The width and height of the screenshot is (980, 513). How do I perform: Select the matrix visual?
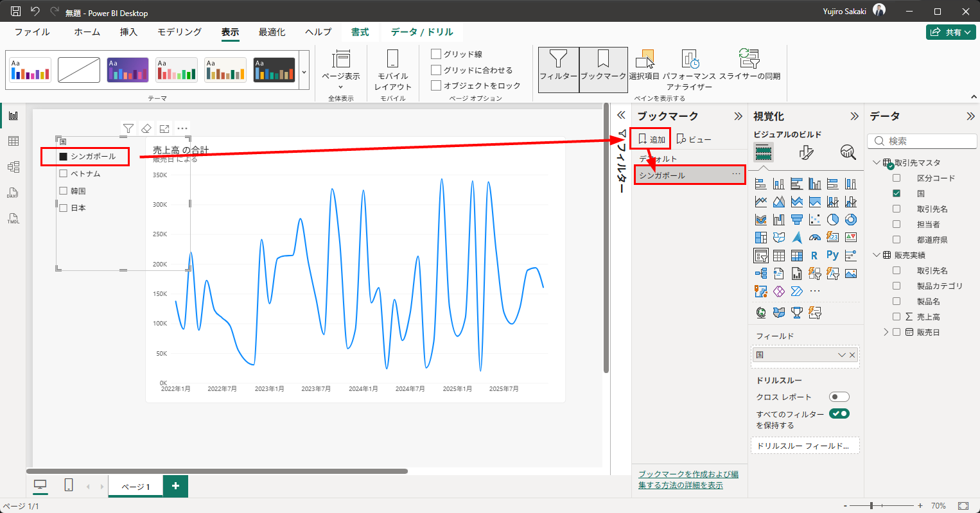(x=797, y=256)
